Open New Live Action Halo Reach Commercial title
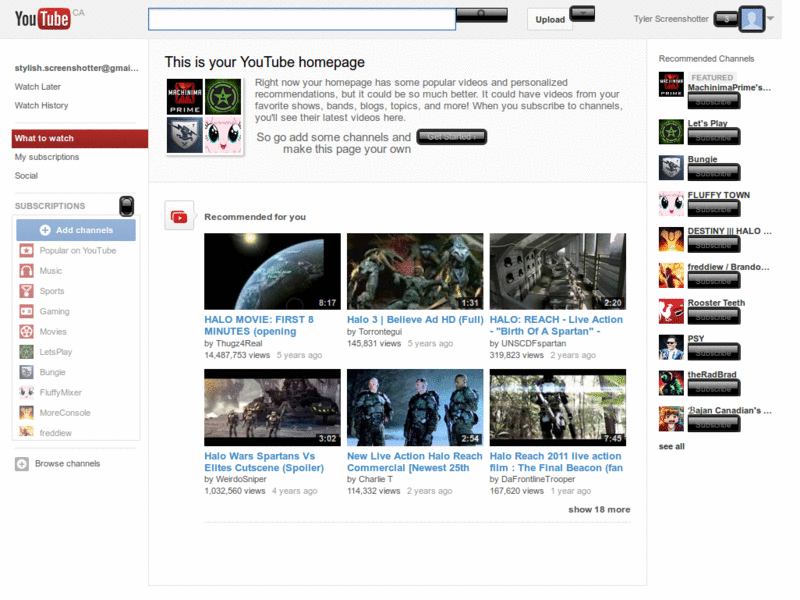 [414, 462]
